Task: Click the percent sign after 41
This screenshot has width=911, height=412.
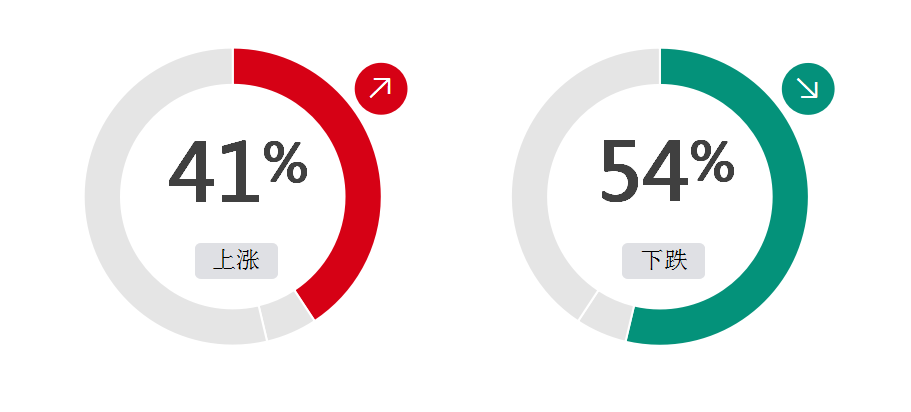Action: point(285,163)
